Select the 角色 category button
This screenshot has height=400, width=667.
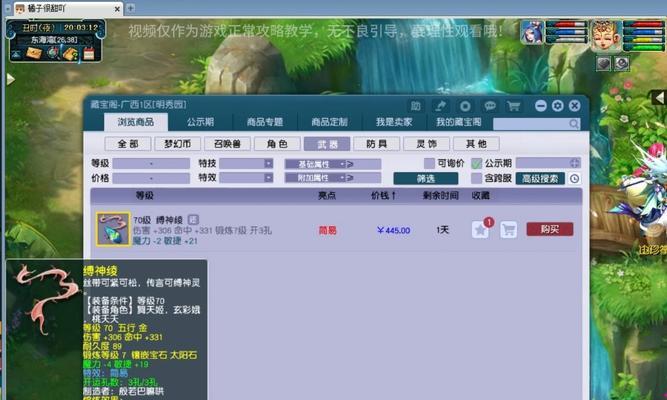tap(277, 144)
